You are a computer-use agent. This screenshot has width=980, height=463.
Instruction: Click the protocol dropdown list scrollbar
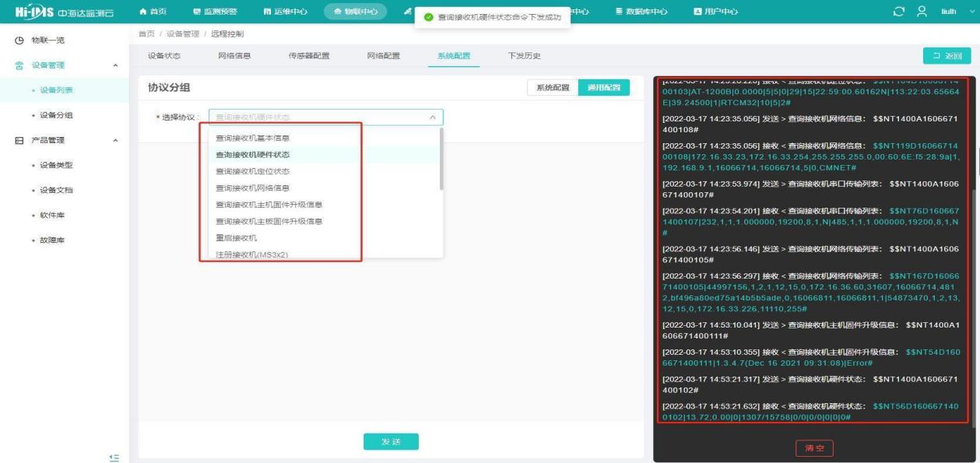pyautogui.click(x=441, y=160)
